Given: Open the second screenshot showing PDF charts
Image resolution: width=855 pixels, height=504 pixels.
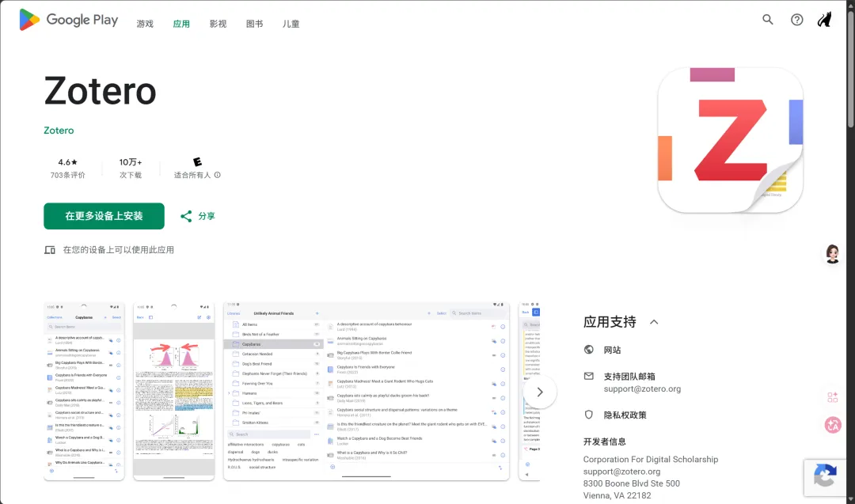Looking at the screenshot, I should coord(174,391).
